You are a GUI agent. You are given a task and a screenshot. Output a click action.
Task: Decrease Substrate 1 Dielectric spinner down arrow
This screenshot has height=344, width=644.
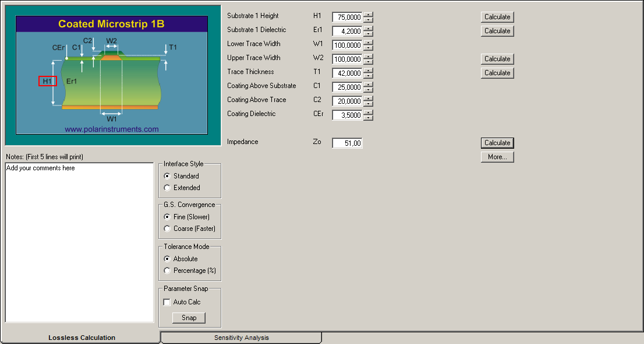click(369, 34)
